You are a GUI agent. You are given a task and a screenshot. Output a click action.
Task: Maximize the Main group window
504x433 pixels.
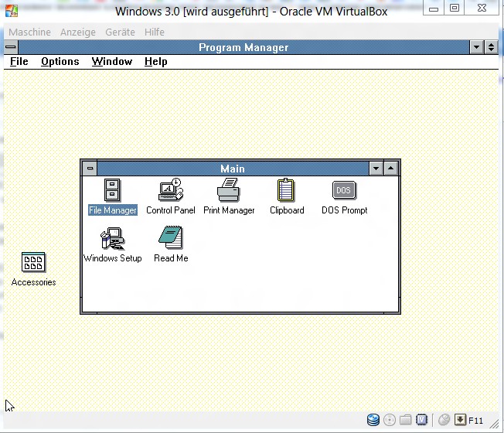pos(390,169)
